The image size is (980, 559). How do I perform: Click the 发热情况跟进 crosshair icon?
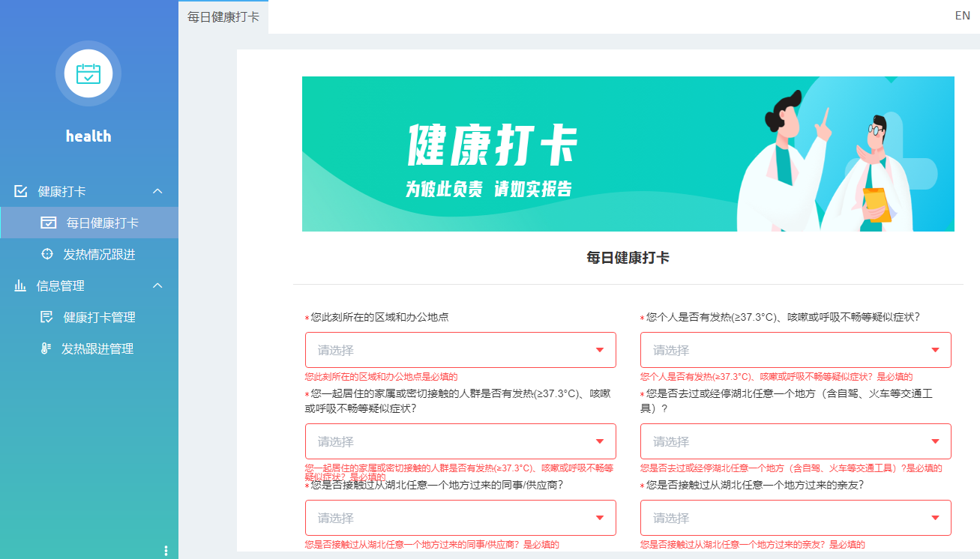coord(47,254)
